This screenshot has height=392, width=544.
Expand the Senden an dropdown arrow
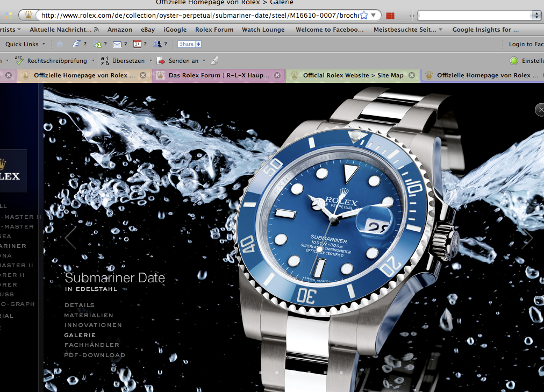click(204, 61)
